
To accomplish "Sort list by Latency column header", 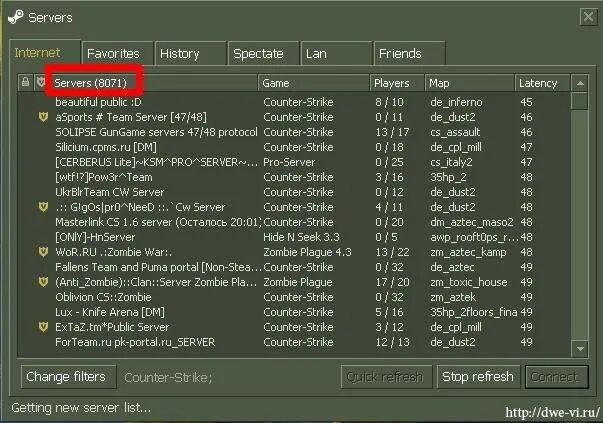I will pyautogui.click(x=542, y=83).
